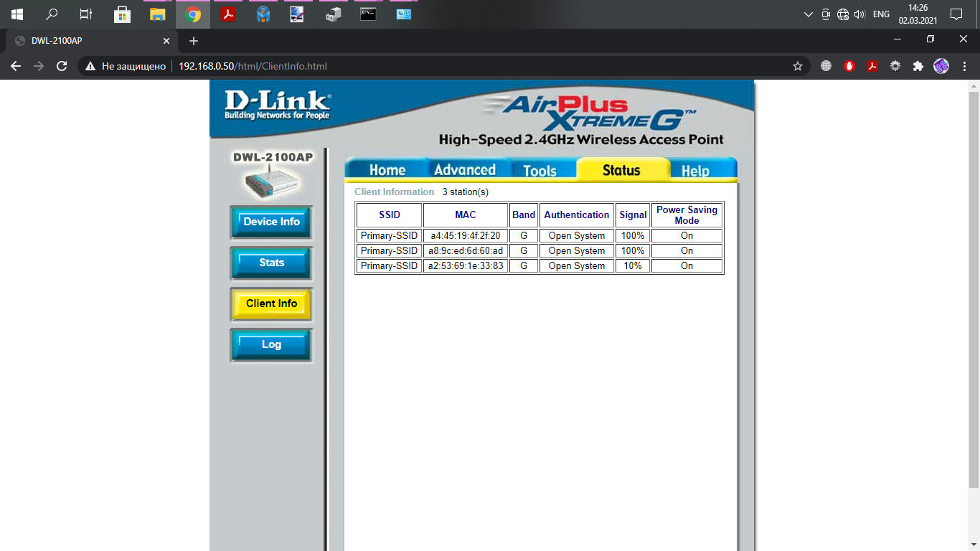Click the MAC column header
This screenshot has height=551, width=980.
click(466, 215)
